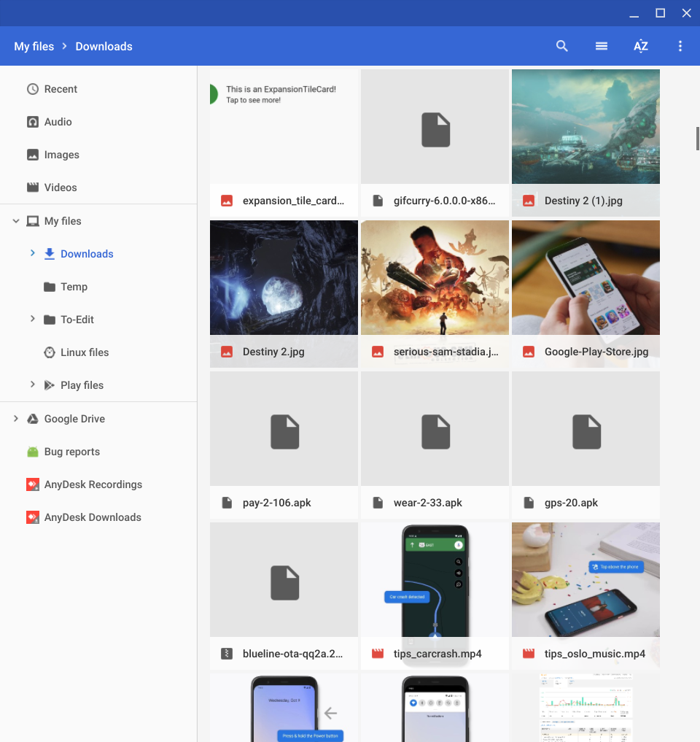700x742 pixels.
Task: Open AnyDesk Recordings folder
Action: pos(93,484)
